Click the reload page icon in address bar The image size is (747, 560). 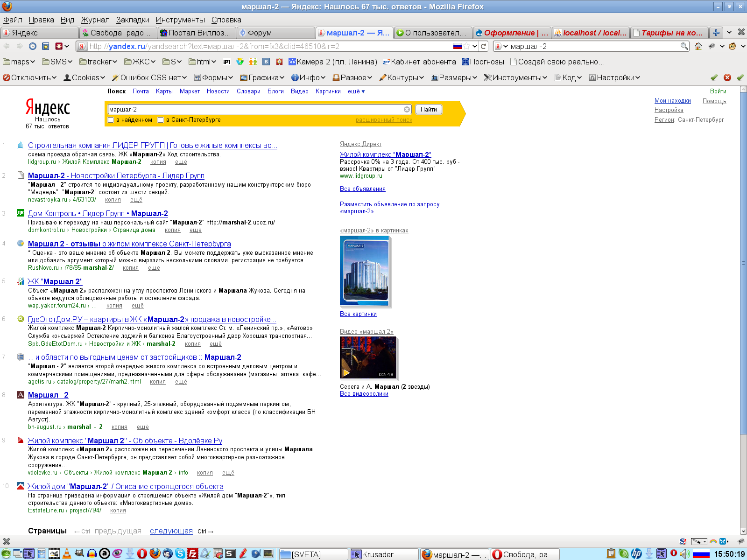(x=484, y=46)
